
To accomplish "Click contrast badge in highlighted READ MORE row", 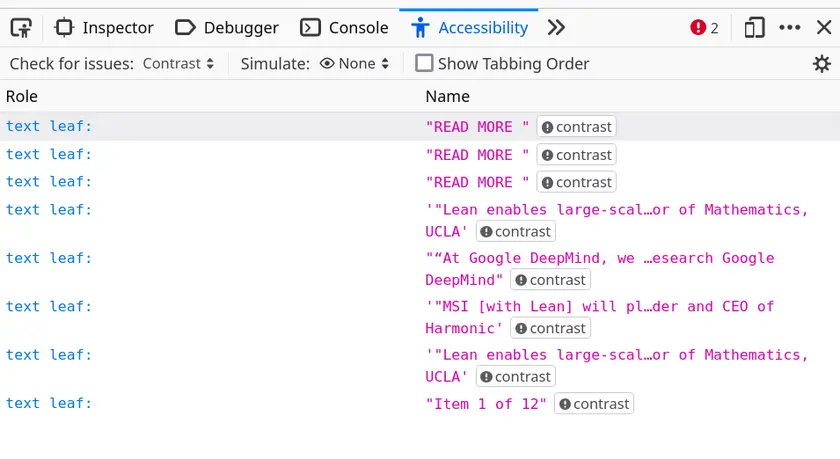I will [576, 127].
